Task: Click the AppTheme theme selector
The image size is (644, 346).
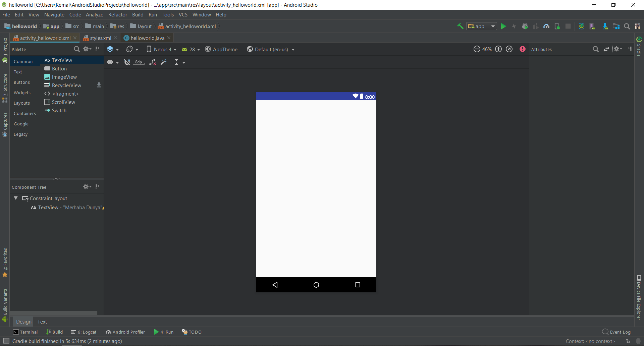Action: pos(221,49)
